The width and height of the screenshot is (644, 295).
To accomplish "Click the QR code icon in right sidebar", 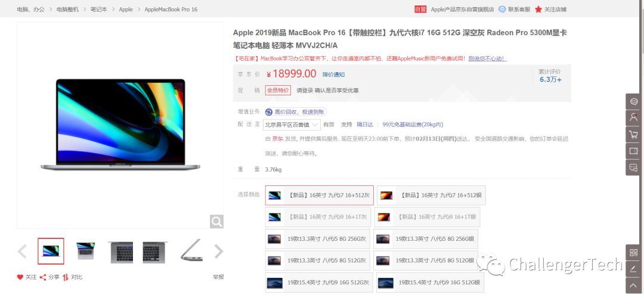I will 633,252.
